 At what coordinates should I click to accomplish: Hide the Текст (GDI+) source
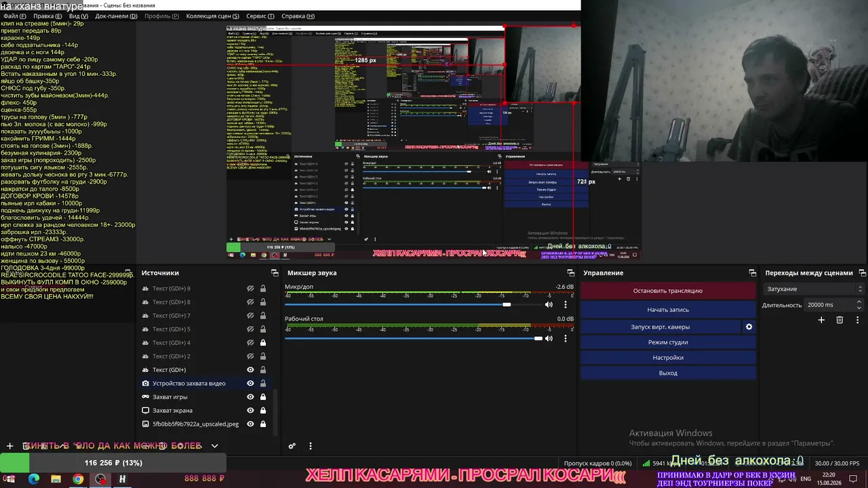pyautogui.click(x=250, y=370)
